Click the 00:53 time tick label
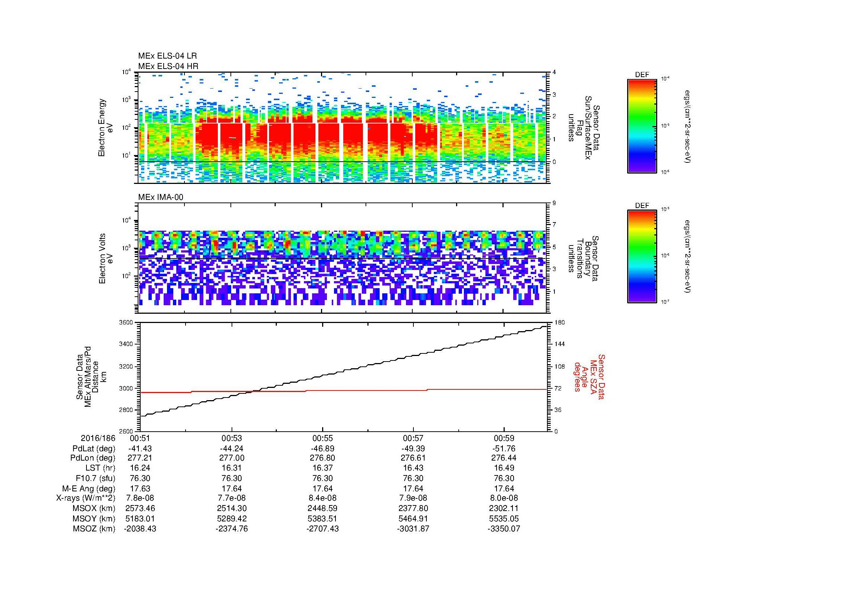 tap(232, 438)
